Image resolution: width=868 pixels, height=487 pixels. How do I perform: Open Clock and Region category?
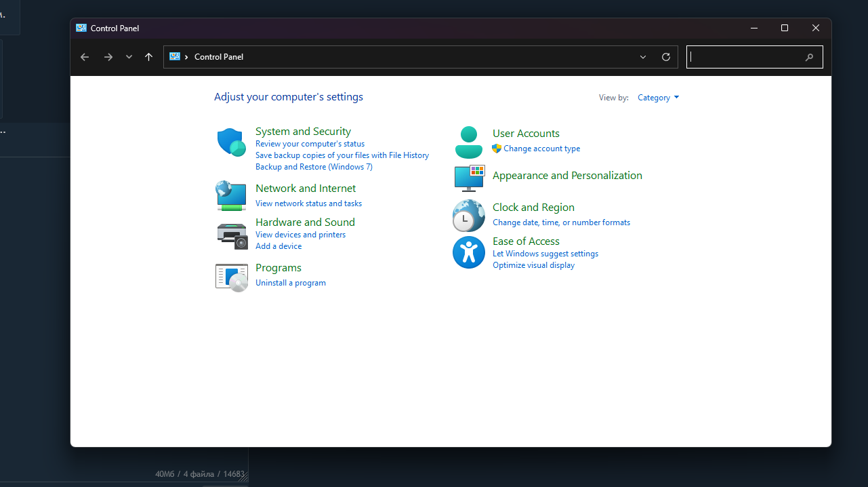tap(533, 208)
